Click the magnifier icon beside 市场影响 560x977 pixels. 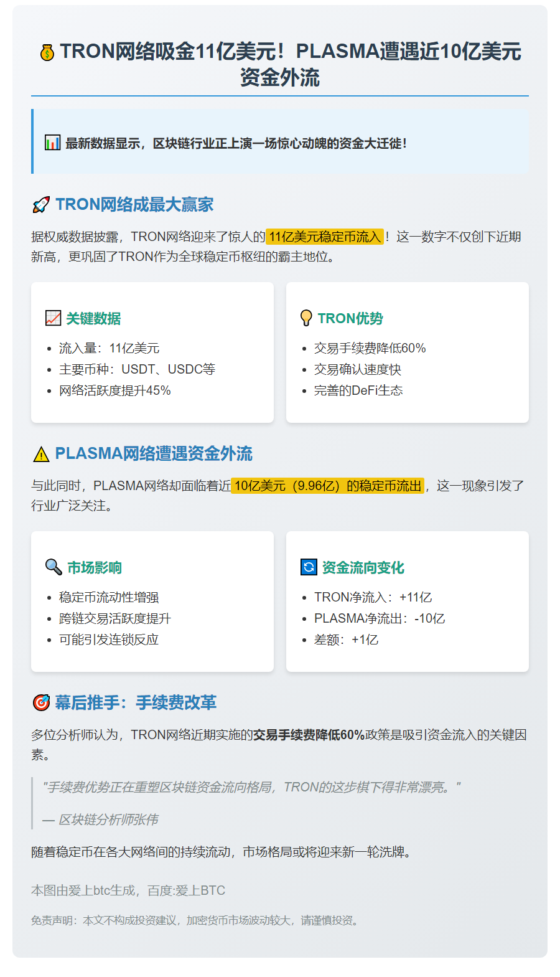pyautogui.click(x=54, y=567)
